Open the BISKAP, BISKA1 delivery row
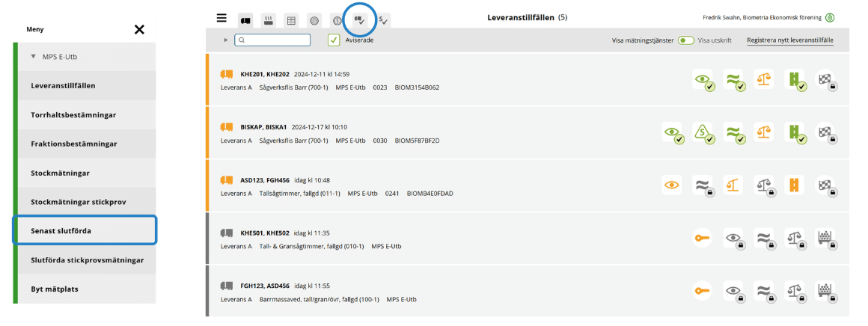Viewport: 868px width, 326px height. pyautogui.click(x=527, y=133)
